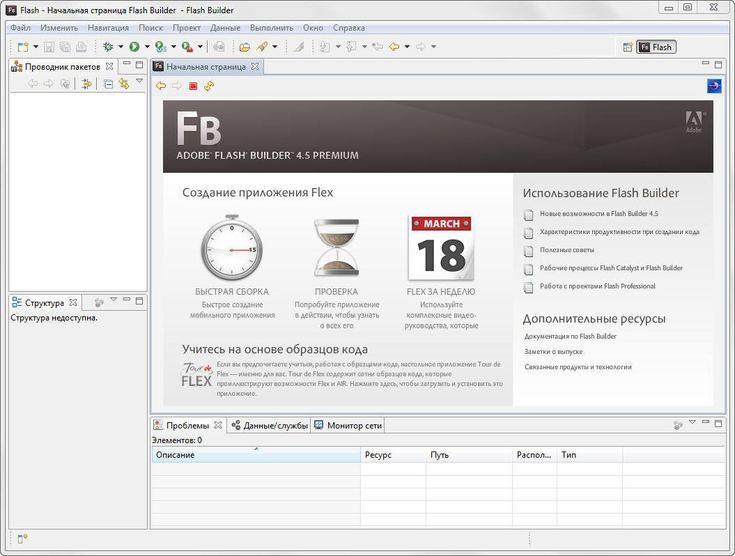The image size is (735, 556).
Task: Open the Изменить menu
Action: (59, 28)
